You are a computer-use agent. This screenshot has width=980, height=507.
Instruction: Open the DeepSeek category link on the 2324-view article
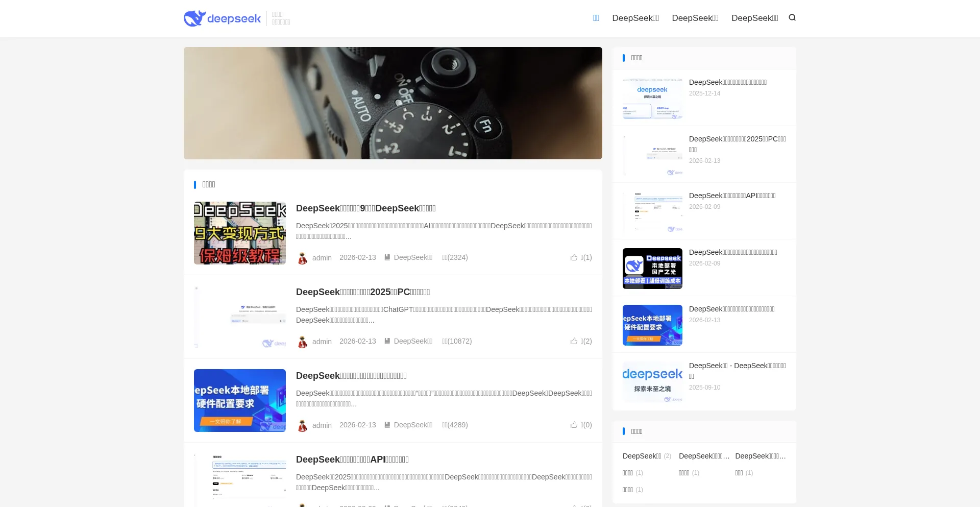point(413,257)
